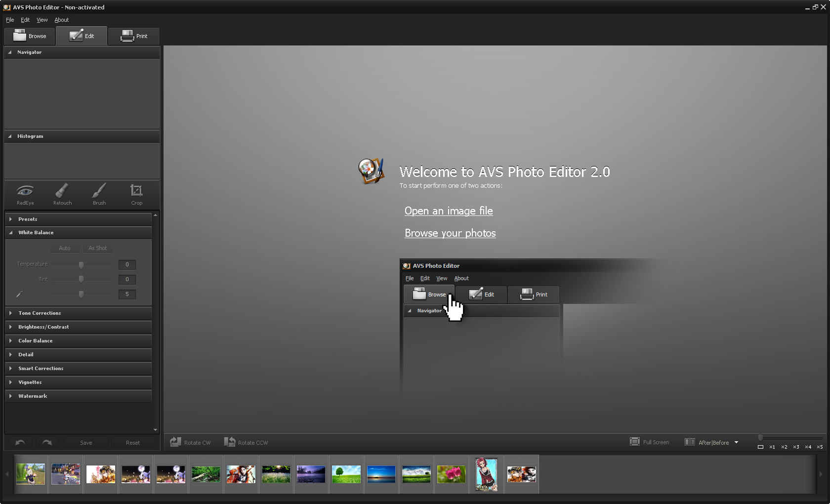Select the blue sunset horizon thumbnail
This screenshot has height=504, width=830.
(381, 474)
